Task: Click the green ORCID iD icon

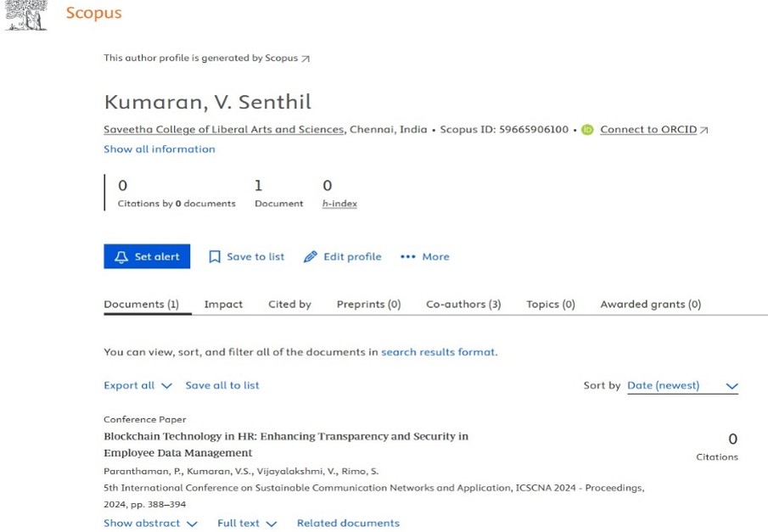Action: [587, 130]
